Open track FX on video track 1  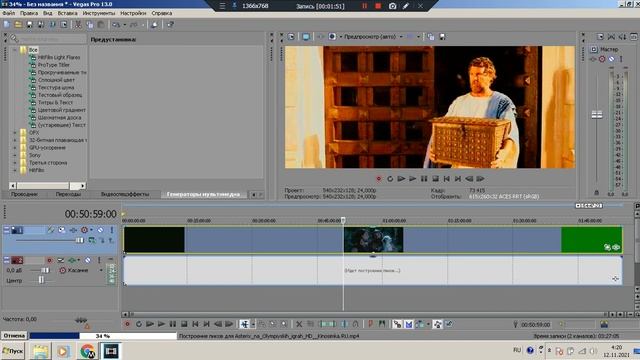pos(73,230)
